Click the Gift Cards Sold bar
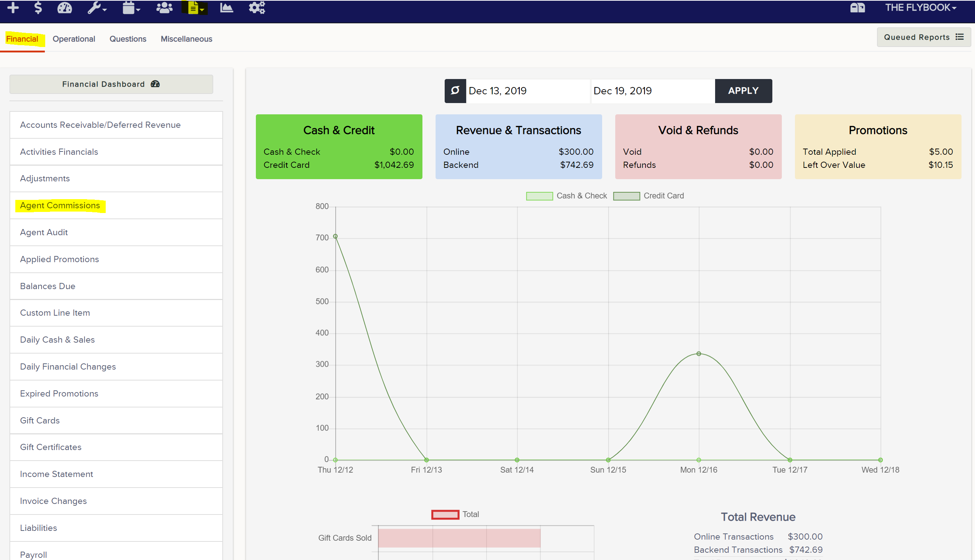Screen dimensions: 975x560 (x=459, y=538)
